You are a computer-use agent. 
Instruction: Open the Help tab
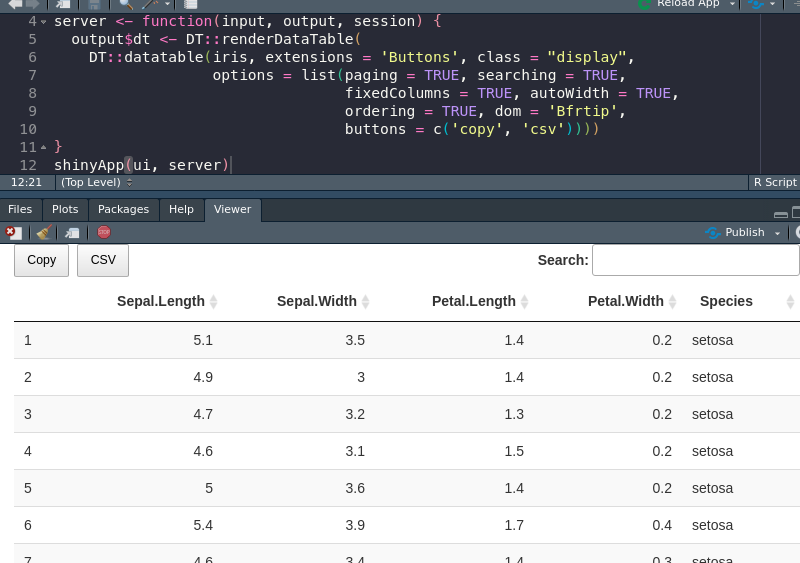tap(181, 209)
